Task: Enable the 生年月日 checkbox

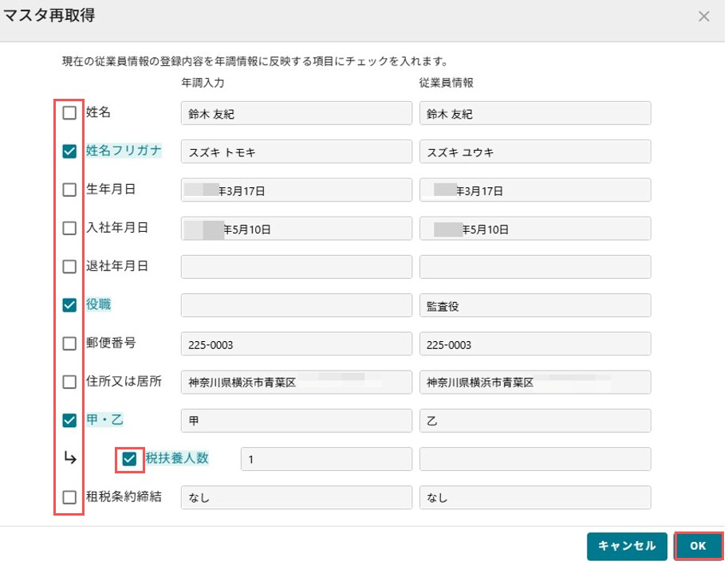Action: pyautogui.click(x=69, y=190)
